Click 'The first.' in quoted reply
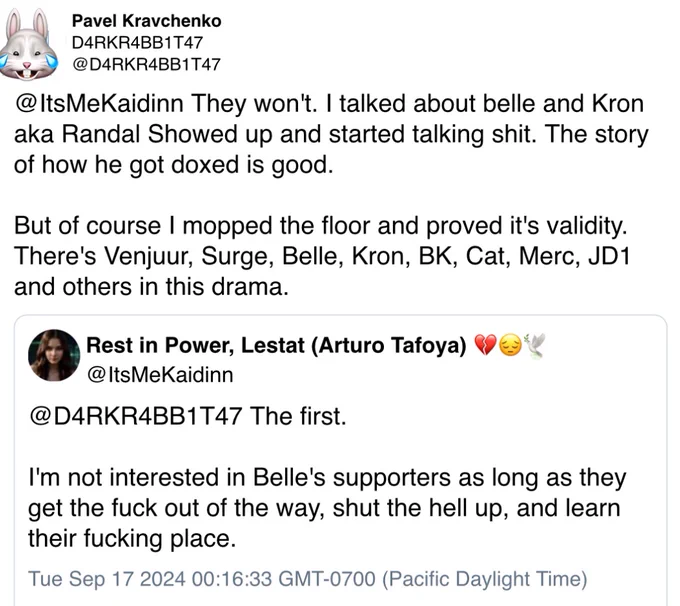The height and width of the screenshot is (606, 680). tap(298, 416)
